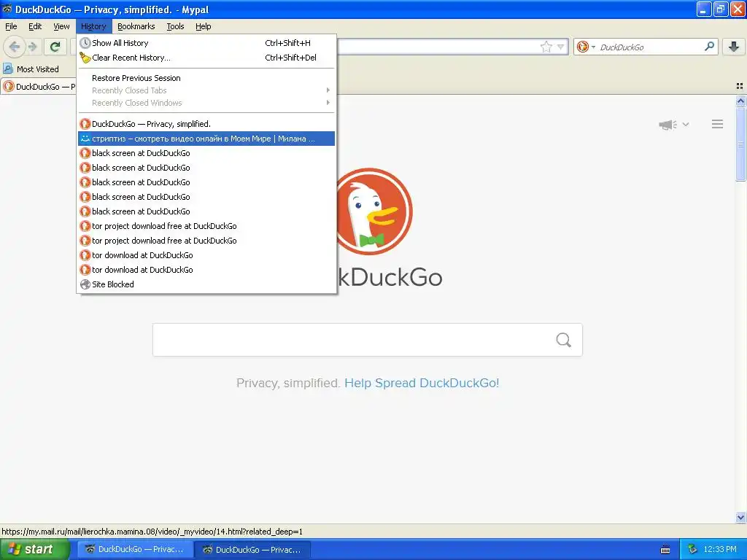The image size is (747, 560).
Task: Open the Site Blocked history entry
Action: pos(206,284)
